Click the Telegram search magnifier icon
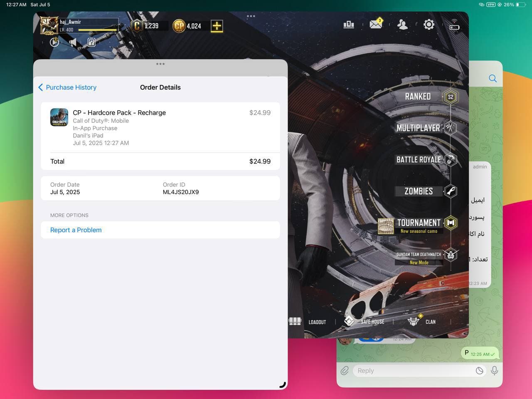Image resolution: width=532 pixels, height=399 pixels. pos(493,78)
